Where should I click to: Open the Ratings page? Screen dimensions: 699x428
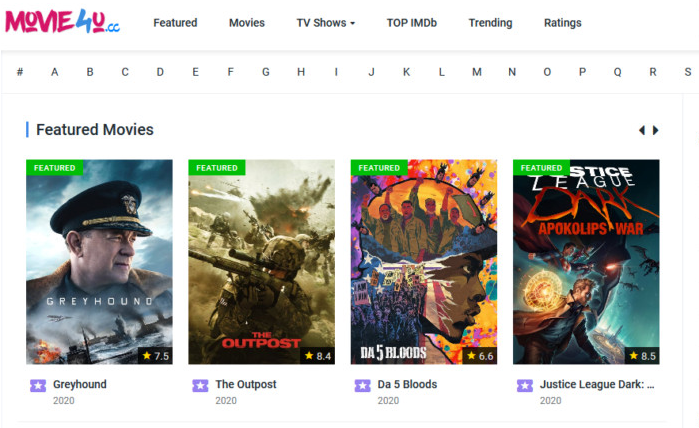[x=563, y=23]
